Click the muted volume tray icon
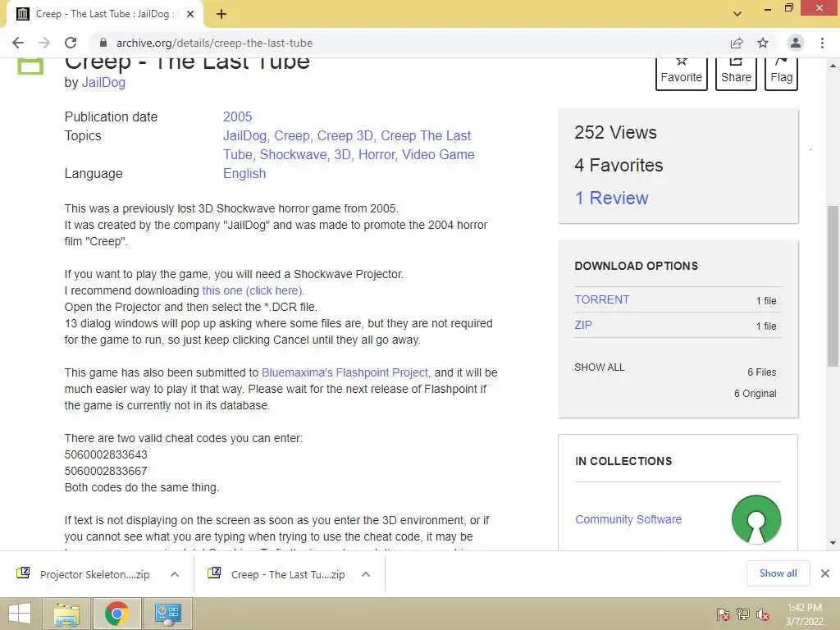The width and height of the screenshot is (840, 630). [763, 614]
